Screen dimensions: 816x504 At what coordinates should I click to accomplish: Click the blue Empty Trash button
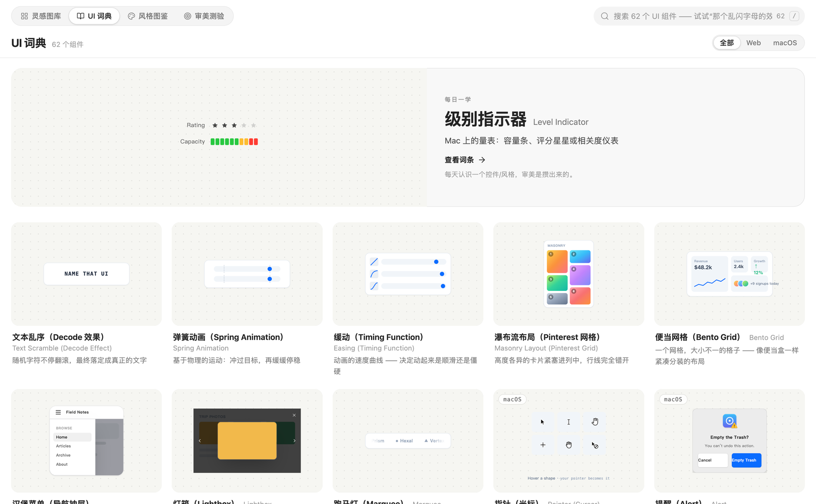click(x=746, y=460)
